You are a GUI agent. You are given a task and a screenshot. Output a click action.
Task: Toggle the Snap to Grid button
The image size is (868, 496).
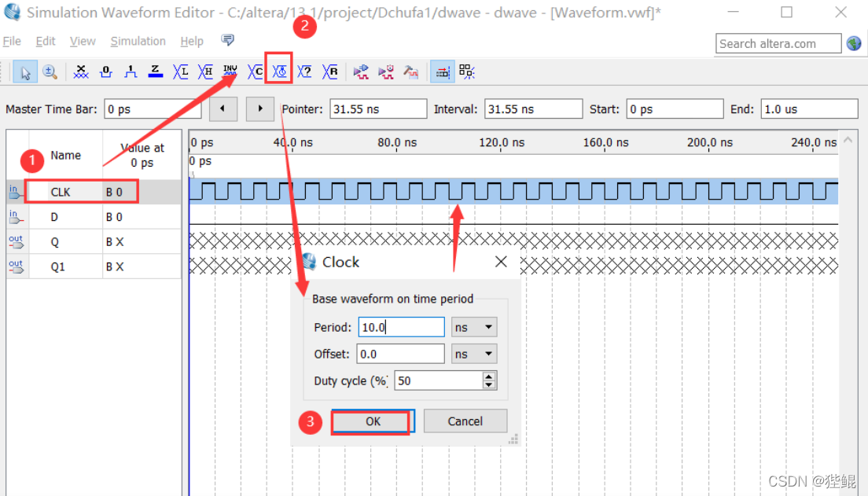467,72
